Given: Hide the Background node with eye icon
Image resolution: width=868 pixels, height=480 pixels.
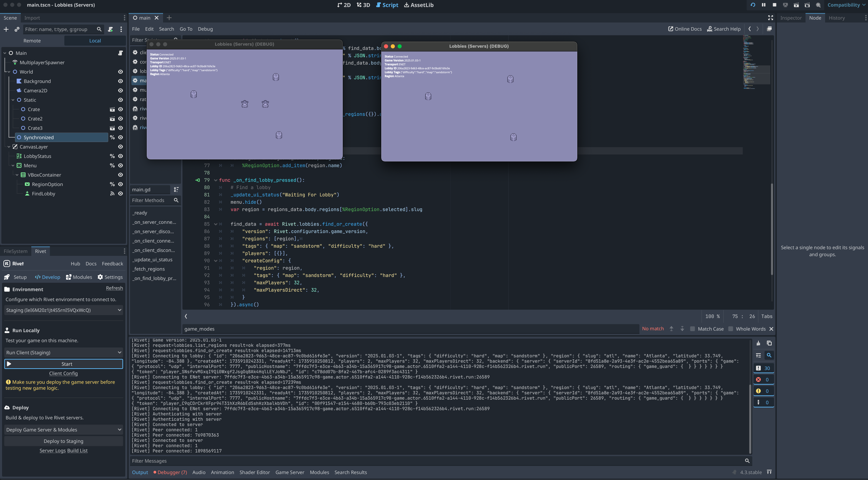Looking at the screenshot, I should click(x=120, y=81).
